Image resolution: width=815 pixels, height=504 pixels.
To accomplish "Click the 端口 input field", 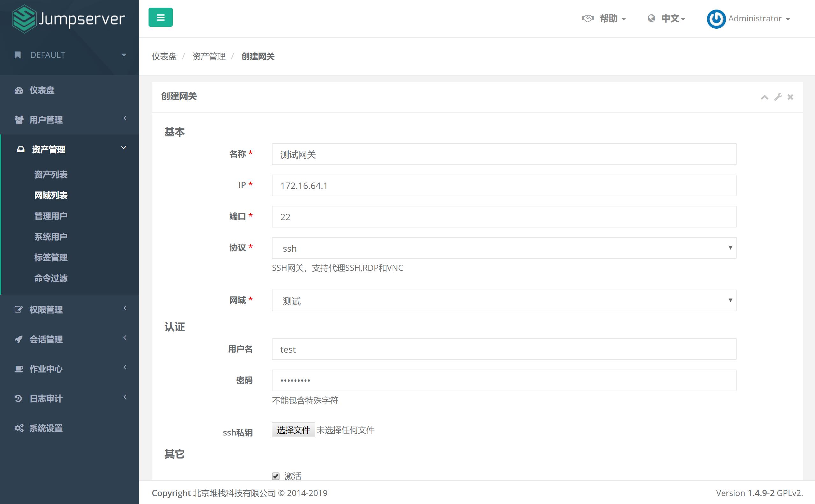I will pos(504,217).
